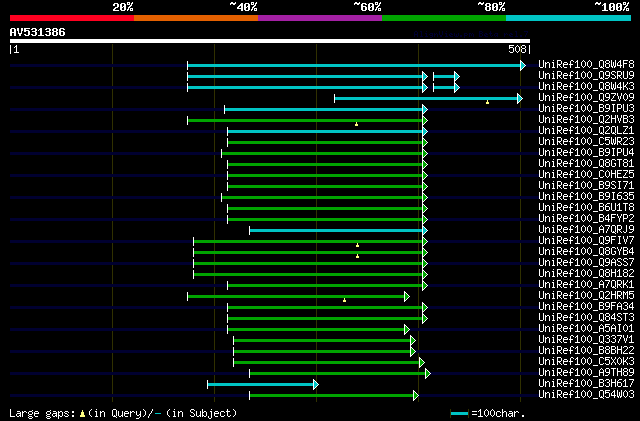Click UniRef100_B9IPU4 label

click(x=586, y=153)
